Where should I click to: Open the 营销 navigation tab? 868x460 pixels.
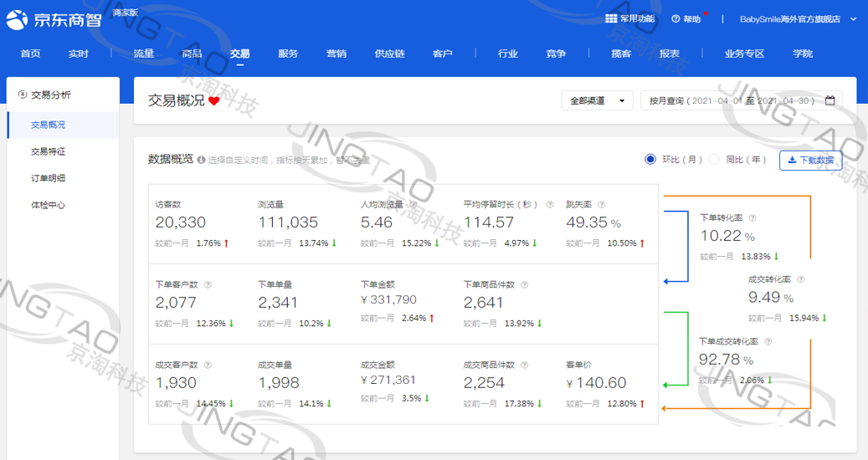(336, 54)
